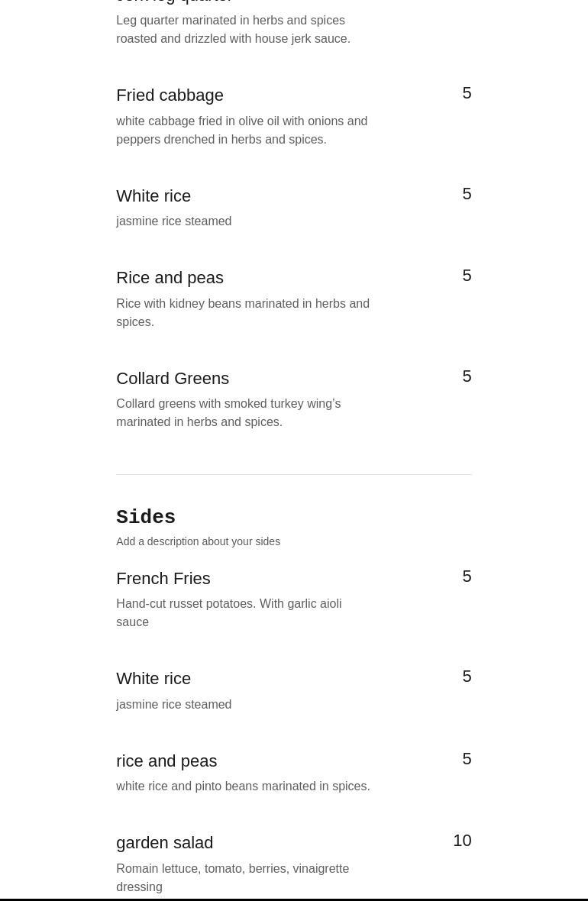
Task: Select the White rice item under Sides heading
Action: [153, 679]
